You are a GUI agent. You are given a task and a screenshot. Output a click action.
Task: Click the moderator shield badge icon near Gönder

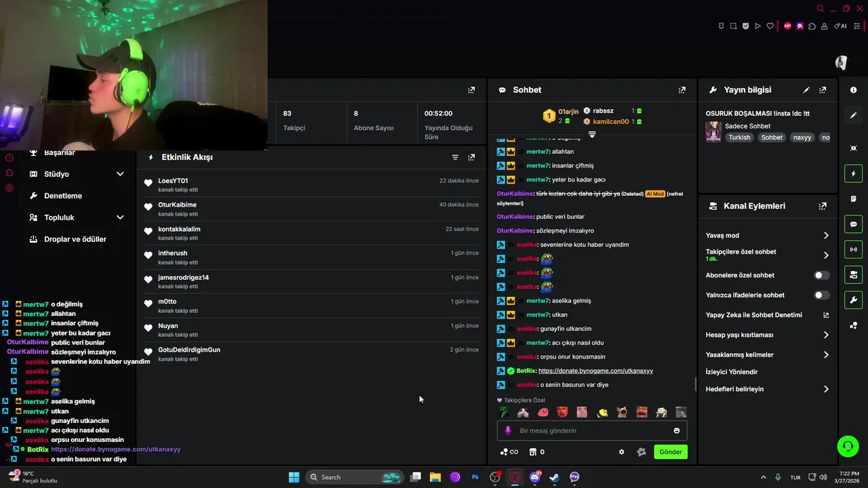coord(642,452)
